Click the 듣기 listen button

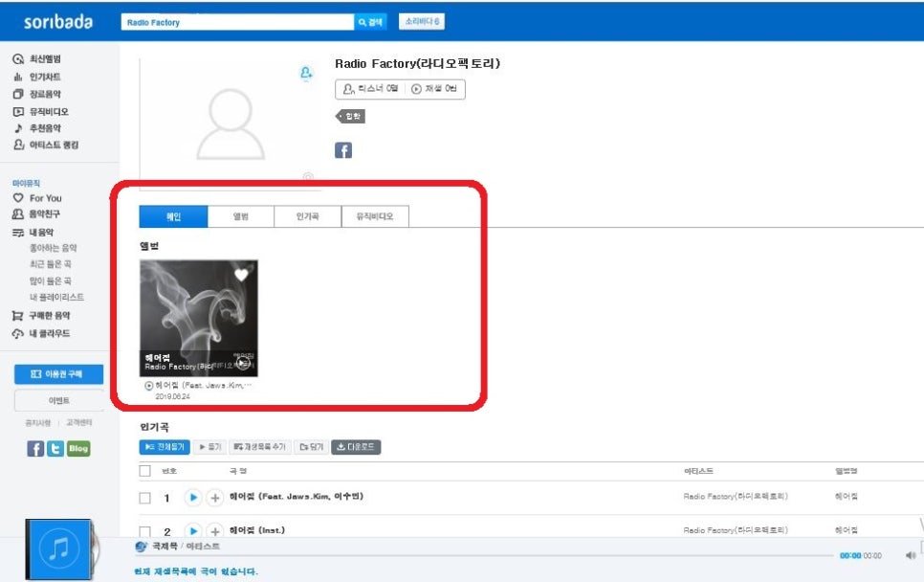pyautogui.click(x=209, y=447)
